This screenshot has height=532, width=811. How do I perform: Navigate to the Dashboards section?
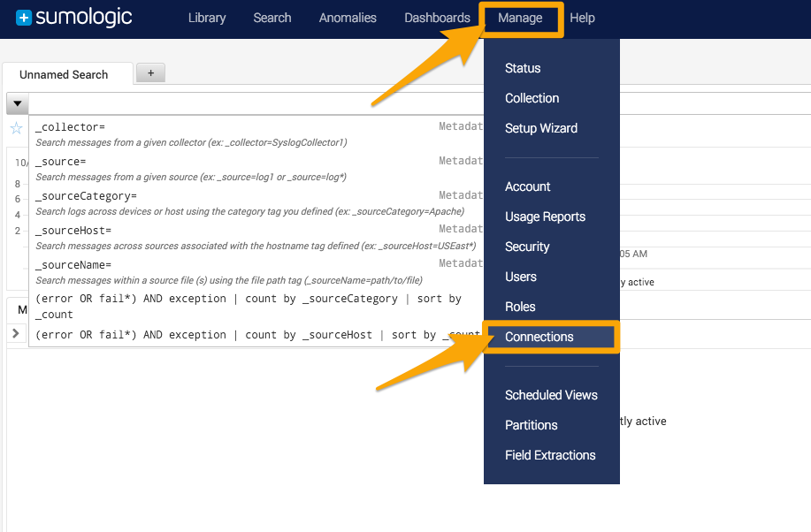(437, 18)
